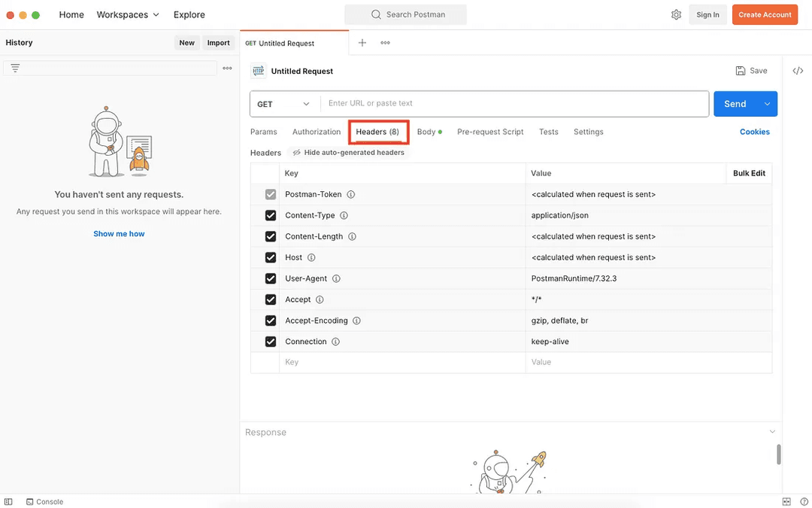Show info for Accept header
This screenshot has width=812, height=508.
coord(320,300)
